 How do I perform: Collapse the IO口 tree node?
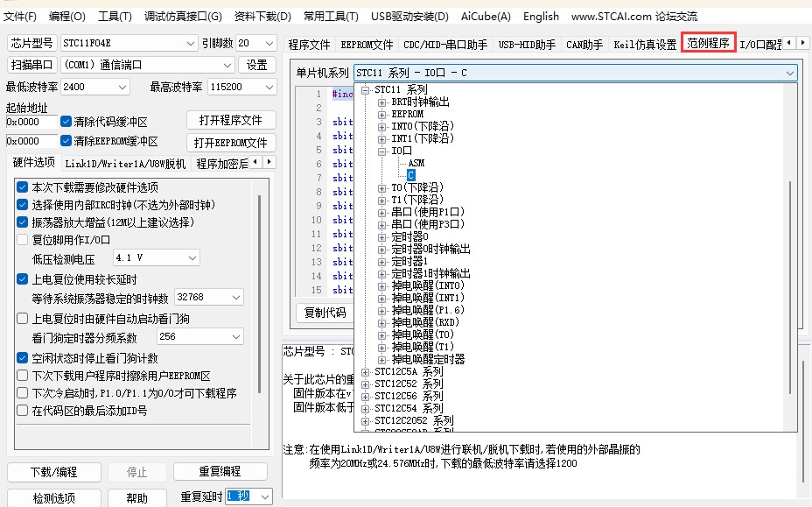[381, 151]
